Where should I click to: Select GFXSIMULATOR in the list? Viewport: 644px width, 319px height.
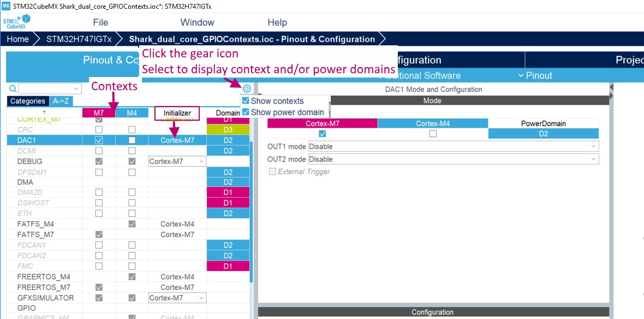coord(46,298)
